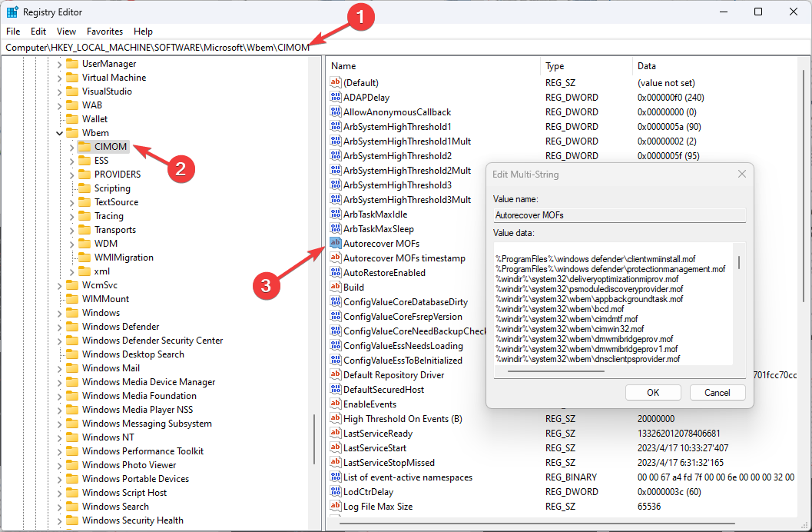
Task: Click the Windows NT folder icon
Action: [x=72, y=437]
